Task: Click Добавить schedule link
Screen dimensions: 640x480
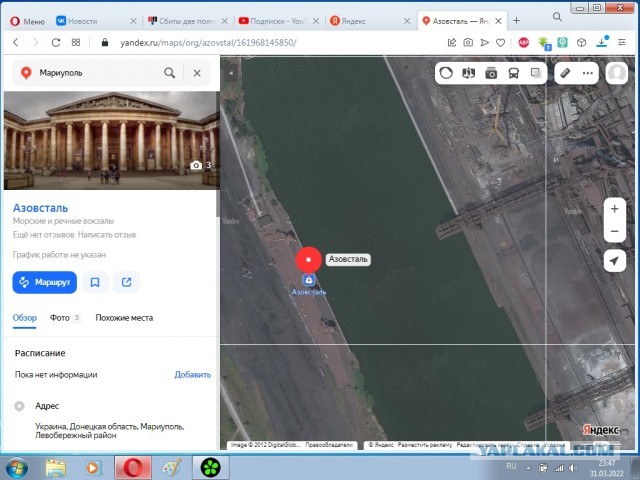Action: (193, 375)
